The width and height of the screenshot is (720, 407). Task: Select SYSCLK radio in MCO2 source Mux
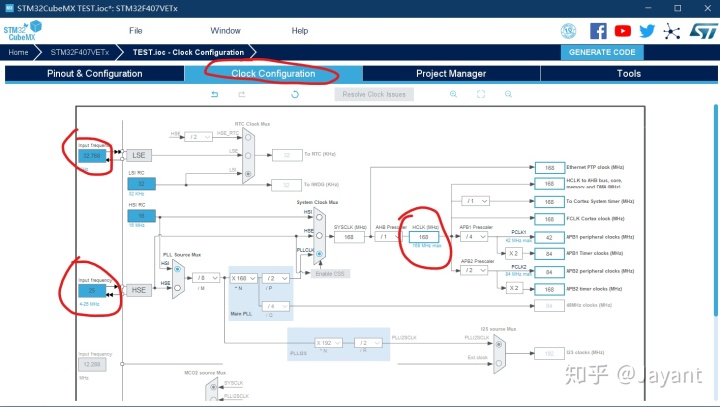click(x=213, y=387)
